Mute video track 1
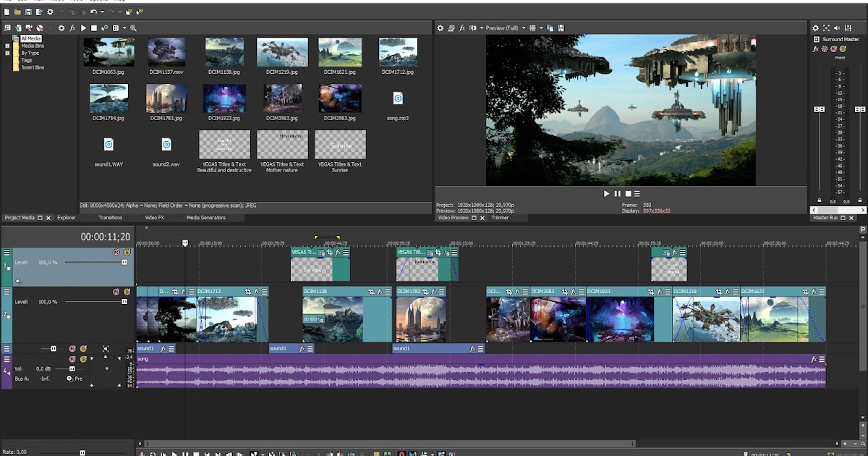868x456 pixels. pos(116,252)
